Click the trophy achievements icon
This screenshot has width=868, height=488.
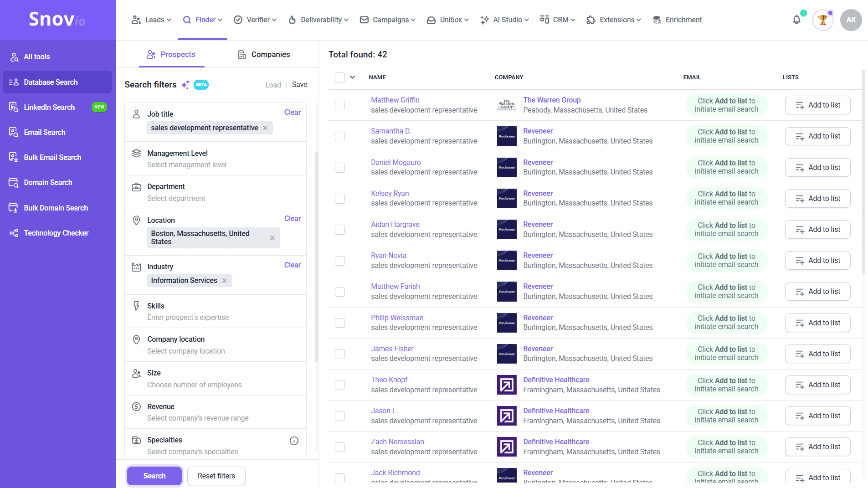pos(822,20)
